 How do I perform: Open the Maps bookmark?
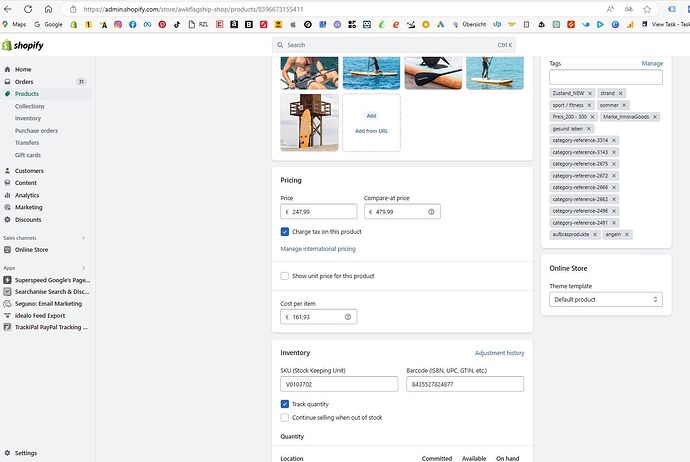15,25
